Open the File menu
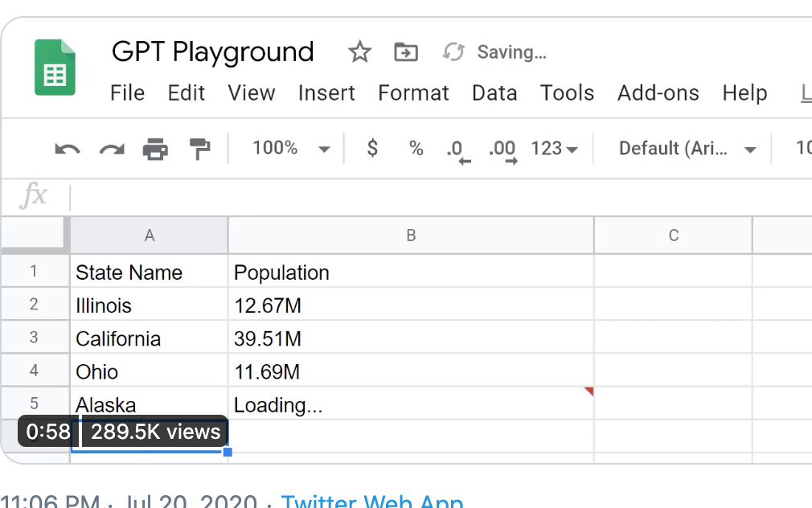This screenshot has width=812, height=508. coord(127,93)
